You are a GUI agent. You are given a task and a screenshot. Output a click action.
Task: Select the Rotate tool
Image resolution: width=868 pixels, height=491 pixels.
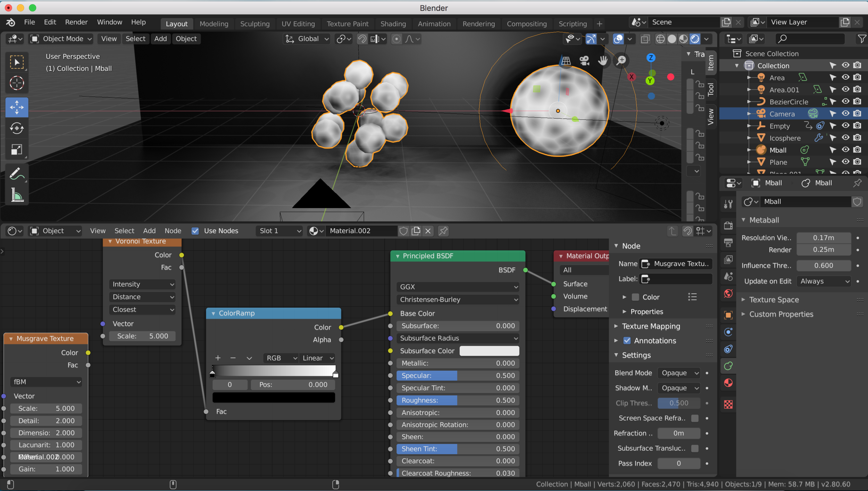17,128
